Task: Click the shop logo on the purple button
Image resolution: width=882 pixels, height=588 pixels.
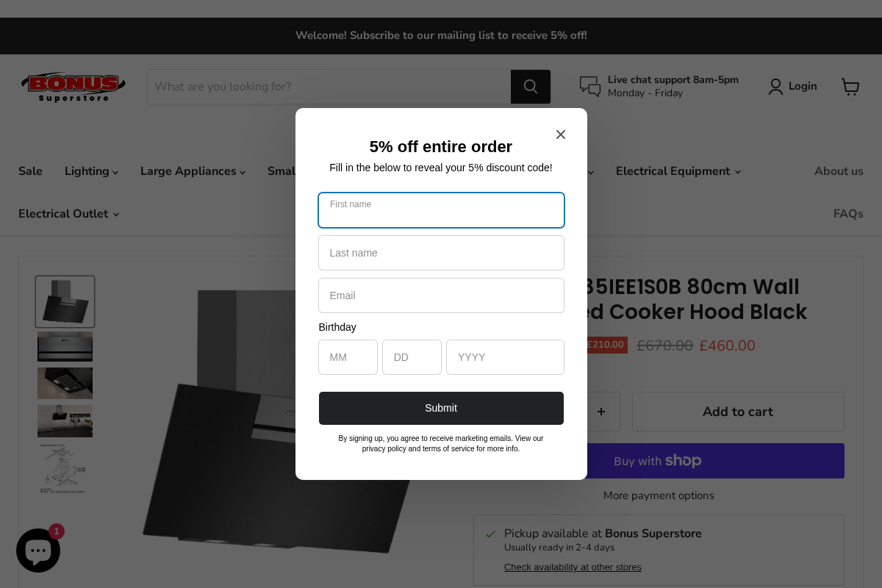Action: pyautogui.click(x=683, y=460)
